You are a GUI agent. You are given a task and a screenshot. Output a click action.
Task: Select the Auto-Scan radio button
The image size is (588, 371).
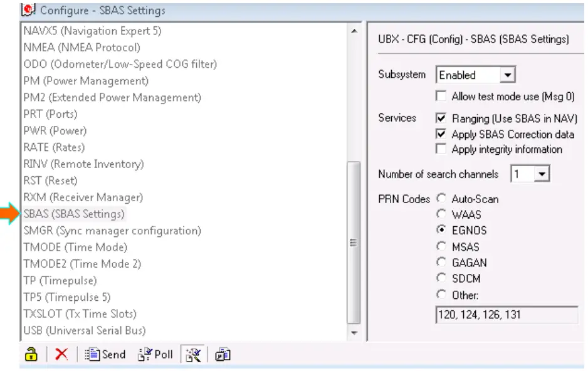tap(441, 199)
